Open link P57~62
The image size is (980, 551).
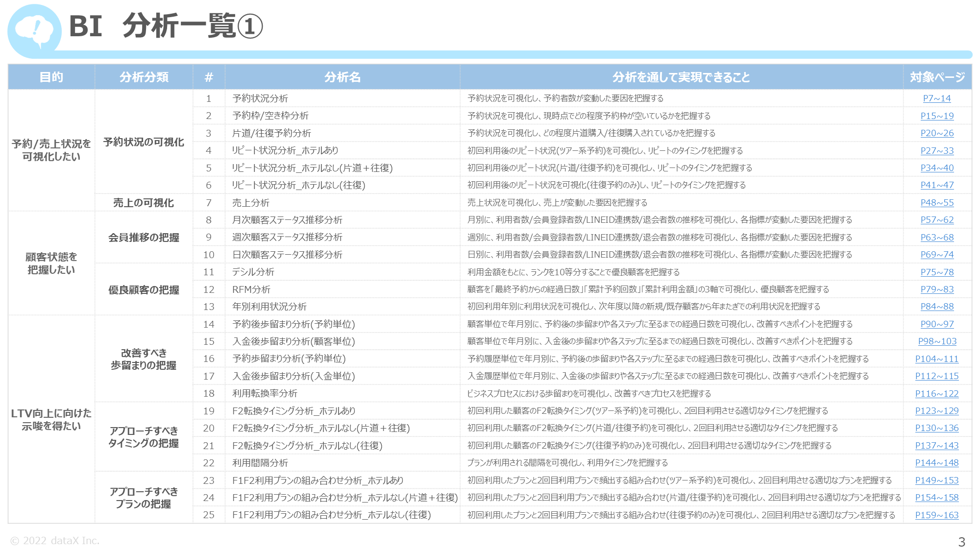(937, 220)
